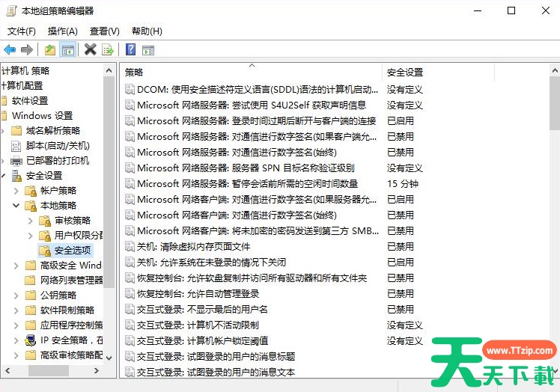Expand the 软件限制策略 node
560x392 pixels.
(16, 310)
